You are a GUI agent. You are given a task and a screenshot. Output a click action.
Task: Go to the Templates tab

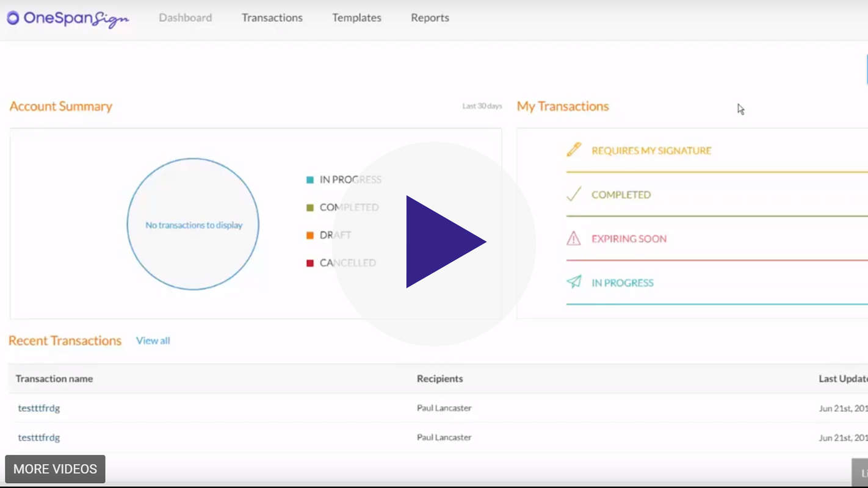point(356,18)
